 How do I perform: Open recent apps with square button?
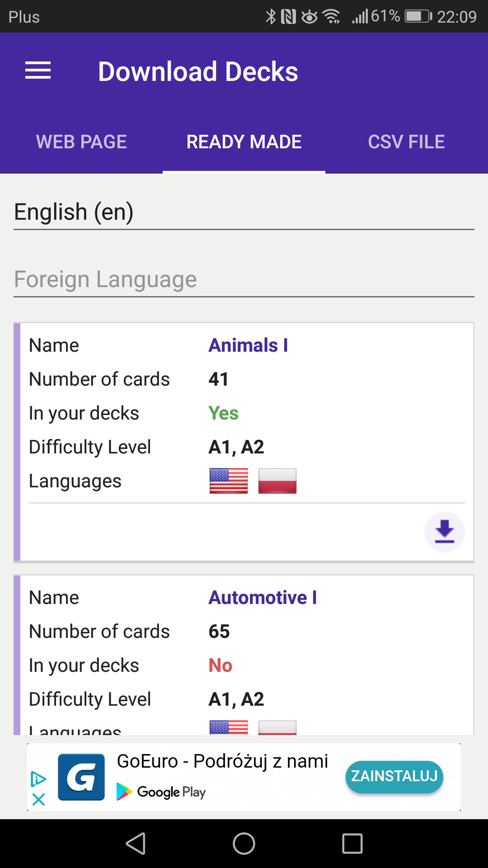352,844
